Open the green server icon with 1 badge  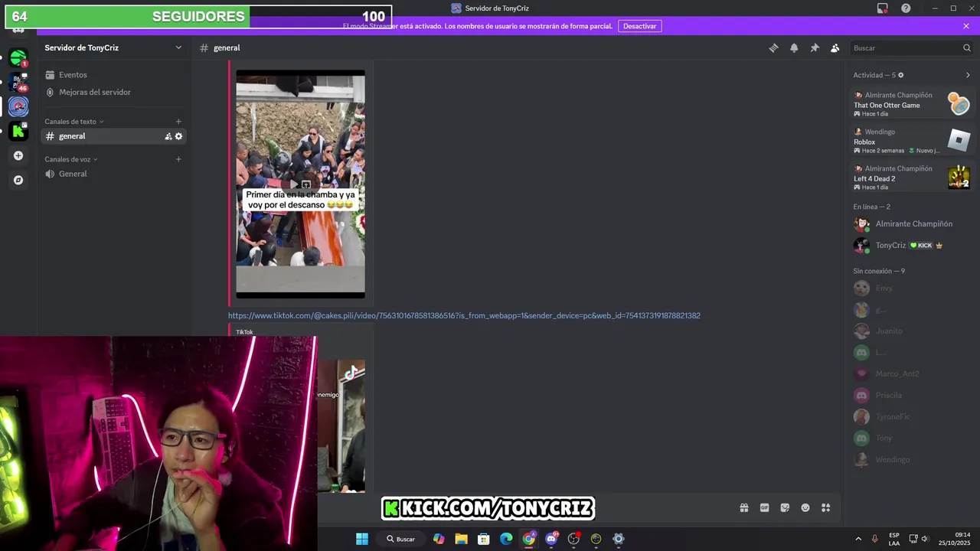(x=18, y=57)
